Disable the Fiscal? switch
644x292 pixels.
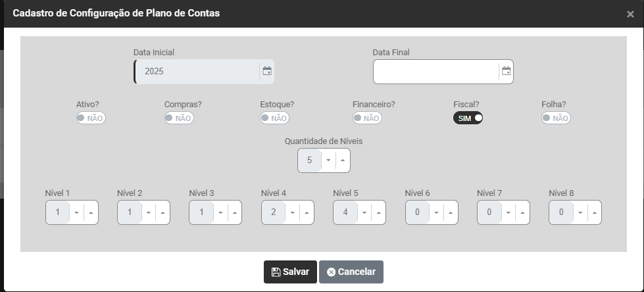[x=468, y=118]
